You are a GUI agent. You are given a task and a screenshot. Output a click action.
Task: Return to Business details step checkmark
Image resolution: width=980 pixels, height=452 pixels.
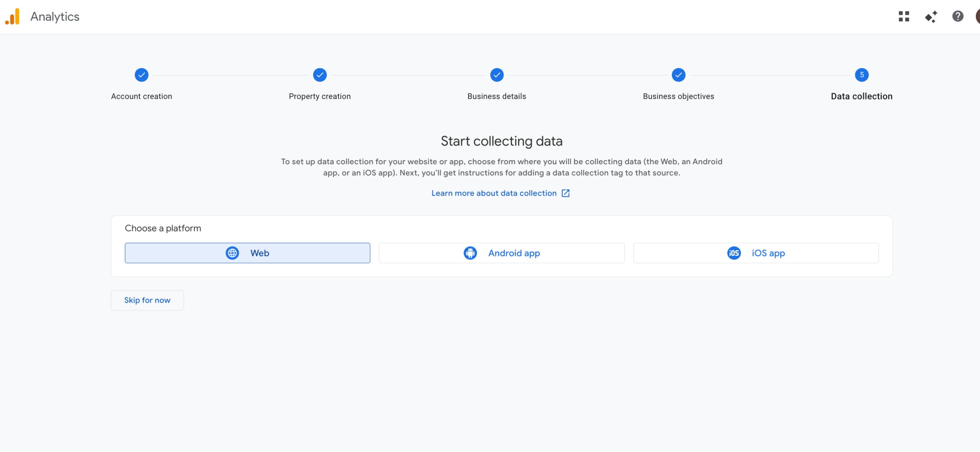point(497,75)
